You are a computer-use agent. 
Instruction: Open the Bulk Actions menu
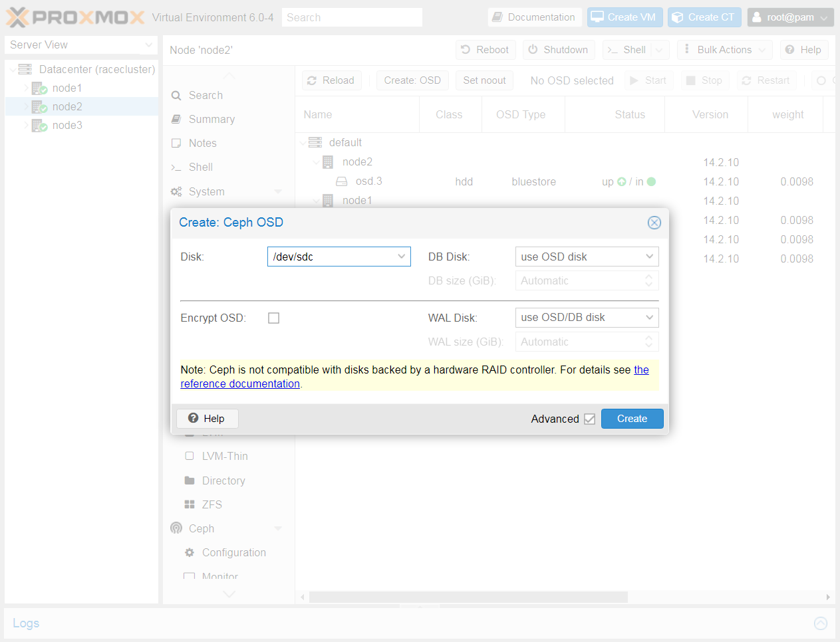click(x=725, y=50)
